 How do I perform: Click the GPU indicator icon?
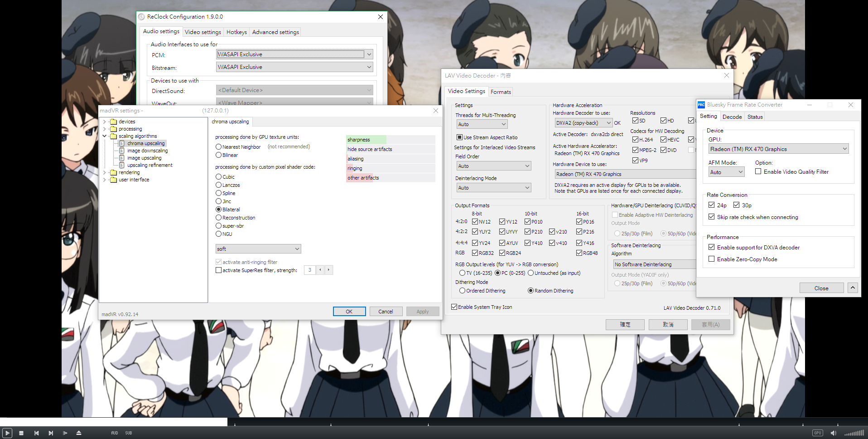click(x=818, y=433)
